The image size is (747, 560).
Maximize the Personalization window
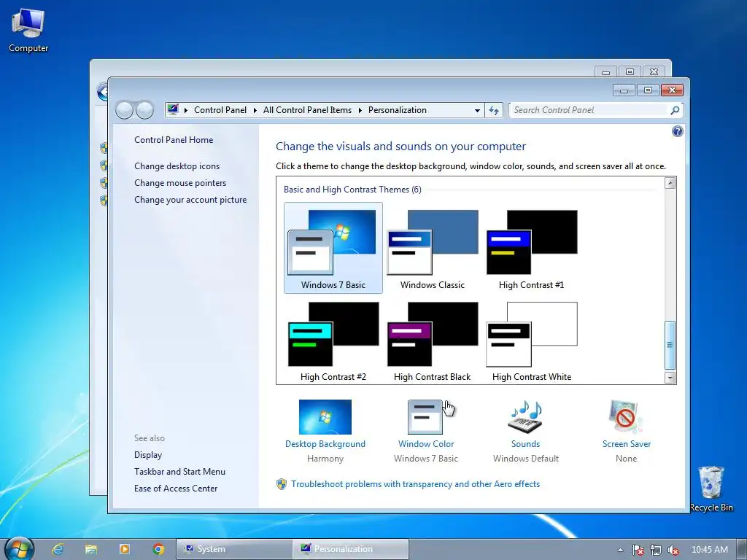pos(648,90)
